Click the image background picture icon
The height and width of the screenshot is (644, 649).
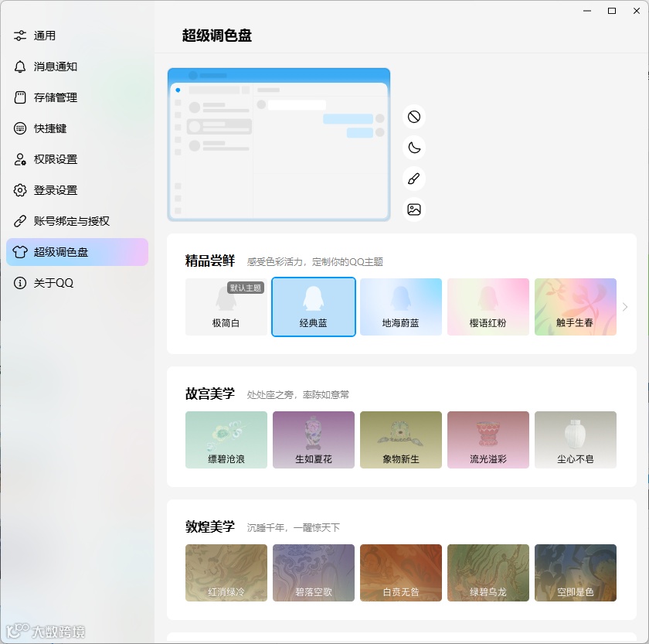[414, 210]
